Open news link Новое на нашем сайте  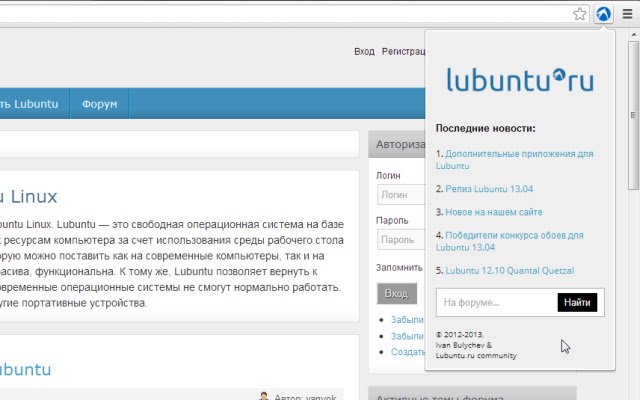click(x=493, y=212)
